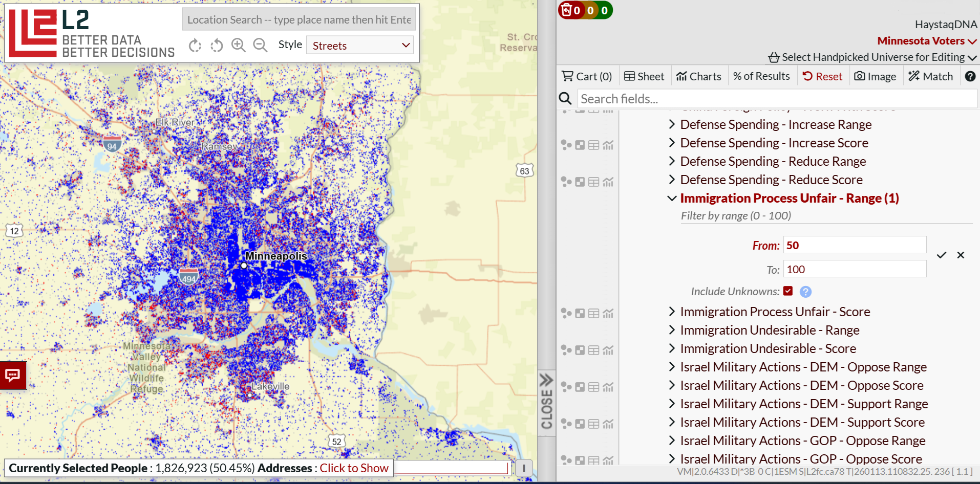The width and height of the screenshot is (980, 484).
Task: Click the Include Unknowns info bubble
Action: [x=805, y=292]
